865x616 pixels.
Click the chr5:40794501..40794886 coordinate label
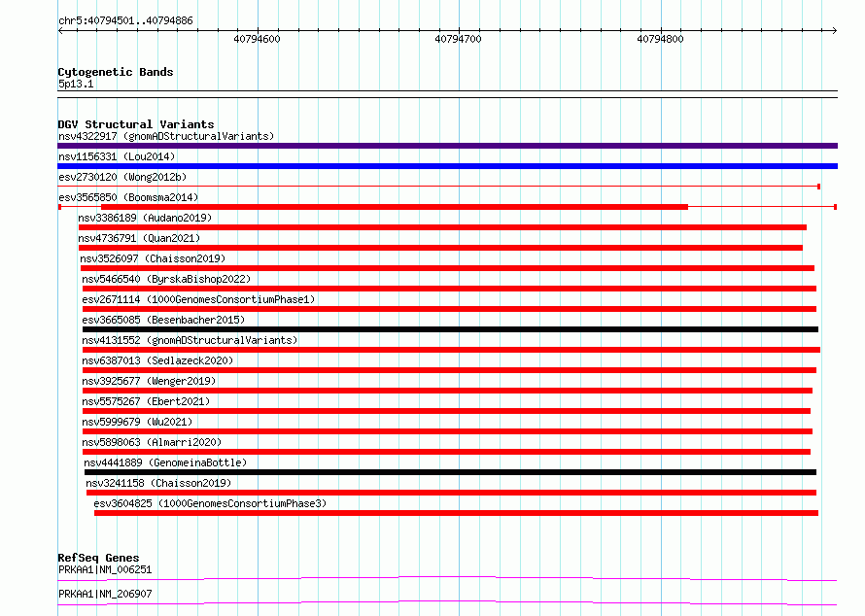point(125,21)
